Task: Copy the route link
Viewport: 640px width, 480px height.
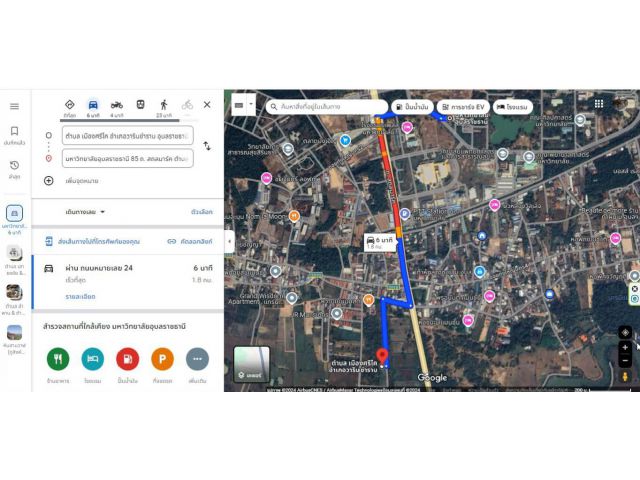Action: point(190,242)
